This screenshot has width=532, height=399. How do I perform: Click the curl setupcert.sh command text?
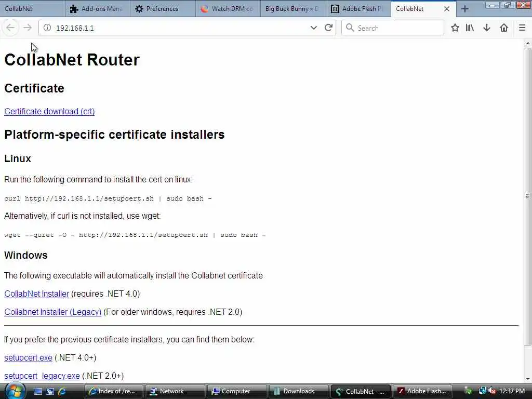pyautogui.click(x=108, y=198)
